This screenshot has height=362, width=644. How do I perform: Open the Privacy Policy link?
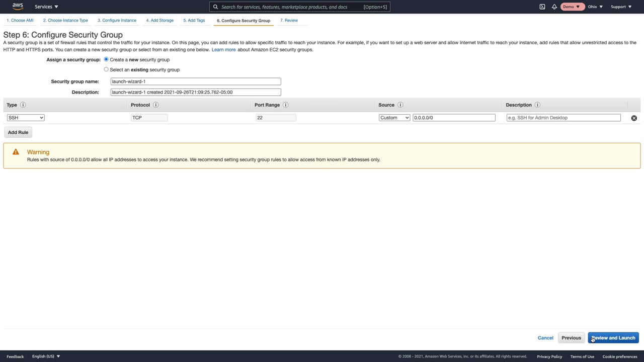click(x=549, y=356)
